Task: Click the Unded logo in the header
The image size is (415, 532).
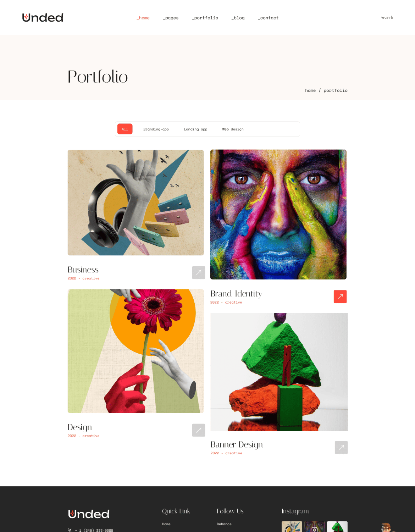Action: [x=43, y=18]
